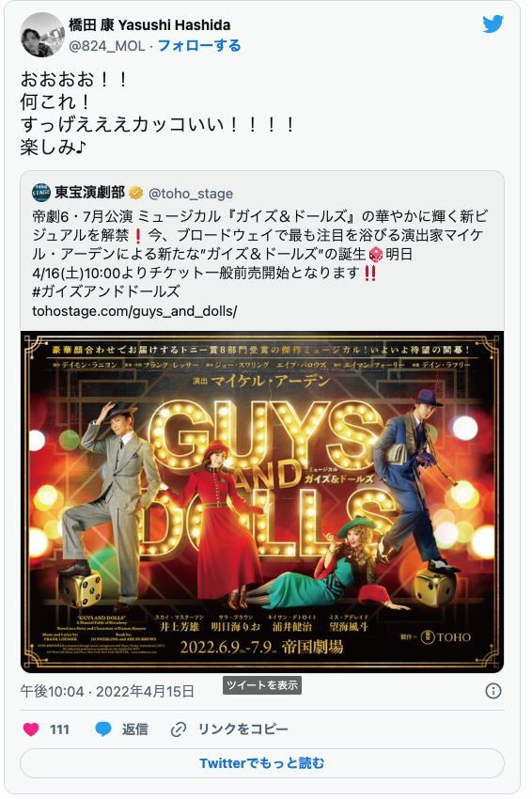Click the 午後10:04 · 2022年4月15日 timestamp
The image size is (532, 799).
(107, 692)
